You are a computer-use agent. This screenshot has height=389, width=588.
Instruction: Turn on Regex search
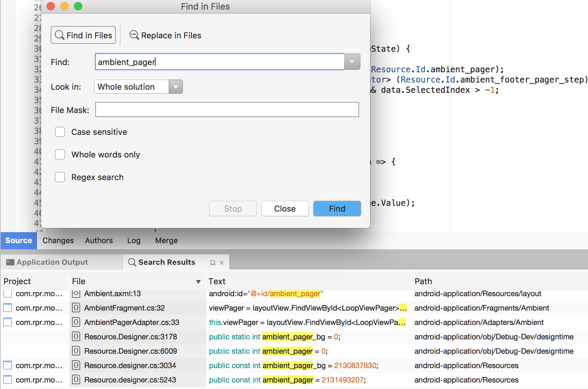point(60,177)
